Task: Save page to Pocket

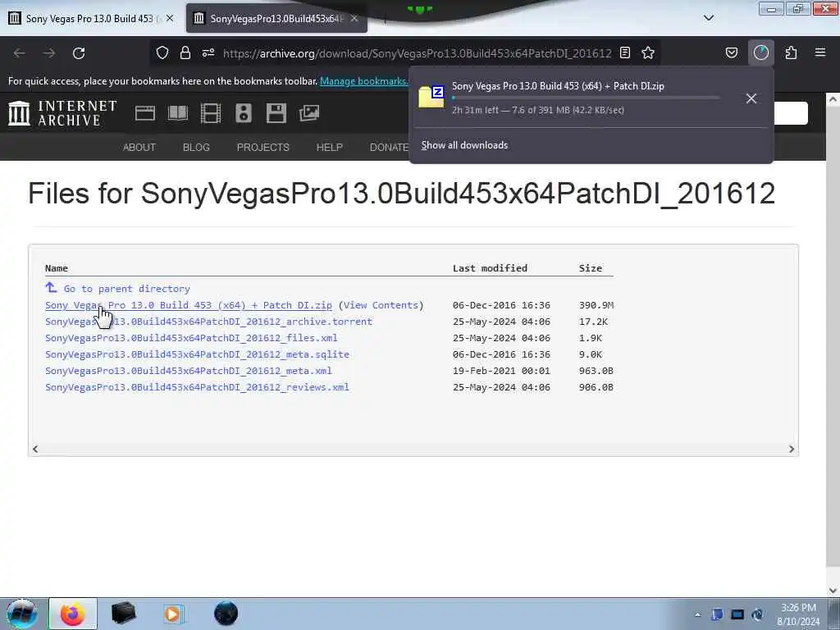Action: pos(731,52)
